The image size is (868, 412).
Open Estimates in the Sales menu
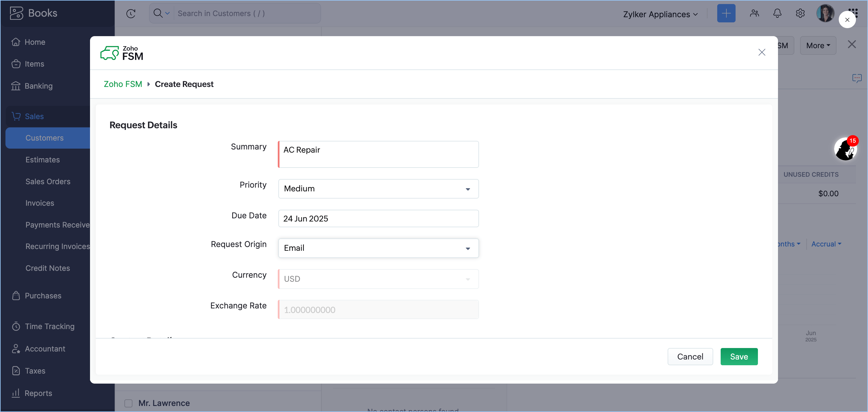tap(42, 160)
